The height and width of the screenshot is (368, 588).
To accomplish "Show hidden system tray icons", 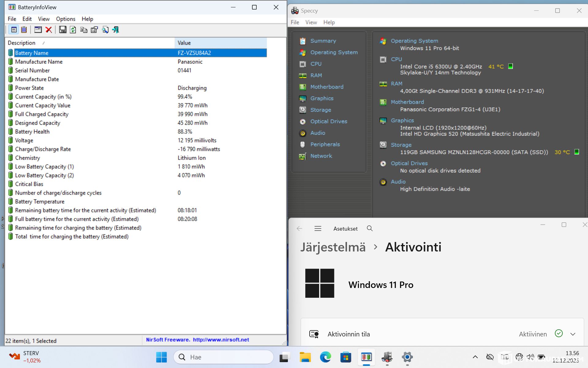I will [x=475, y=357].
